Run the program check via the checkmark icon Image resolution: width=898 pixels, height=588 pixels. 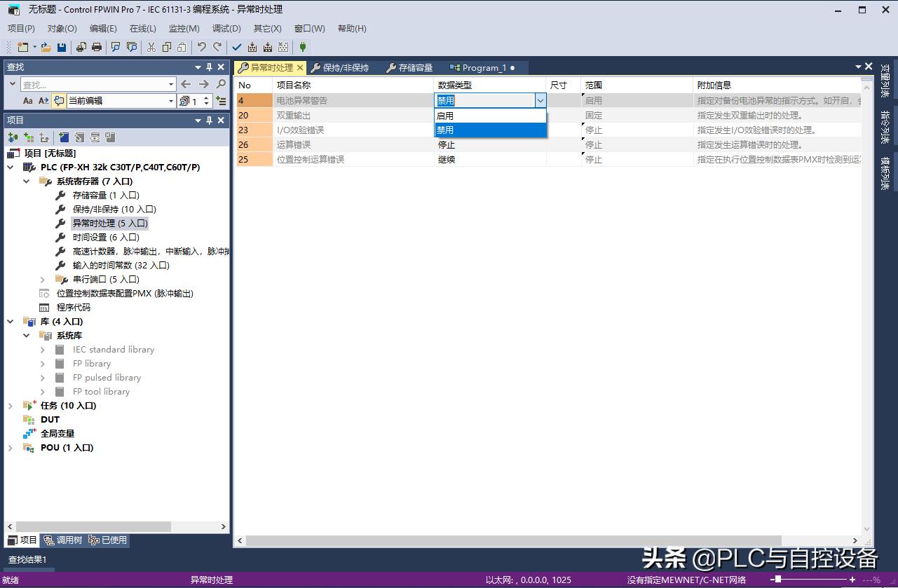(236, 47)
